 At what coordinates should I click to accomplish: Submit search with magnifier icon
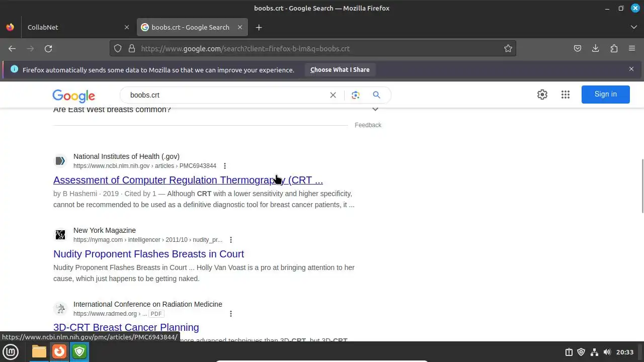[x=376, y=95]
